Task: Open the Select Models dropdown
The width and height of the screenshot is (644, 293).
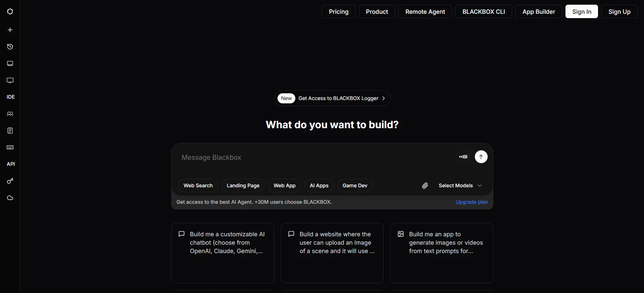Action: click(460, 186)
